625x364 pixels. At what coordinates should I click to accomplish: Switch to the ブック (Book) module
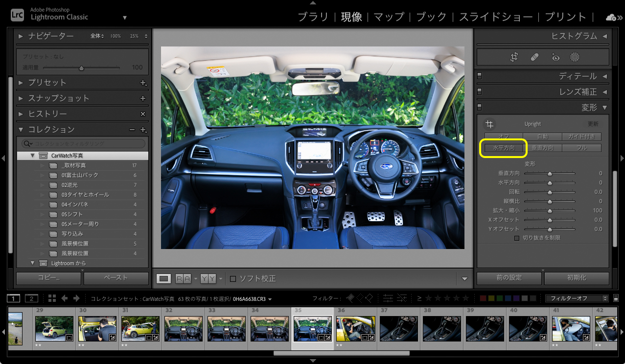(432, 17)
